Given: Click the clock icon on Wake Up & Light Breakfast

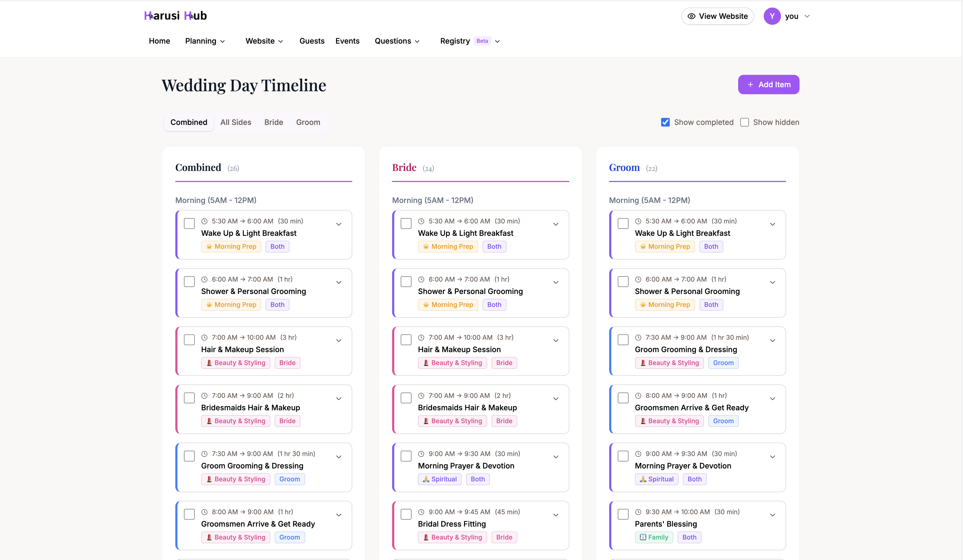Looking at the screenshot, I should tap(205, 221).
